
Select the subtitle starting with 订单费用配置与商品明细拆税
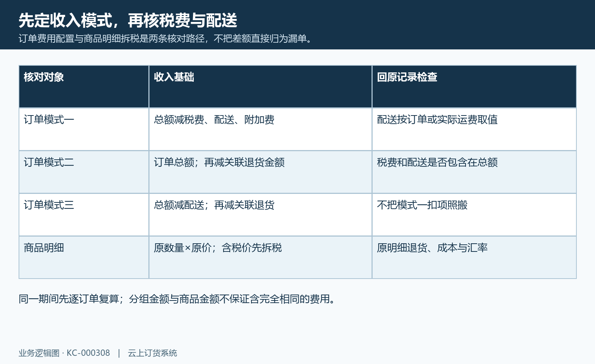[166, 39]
